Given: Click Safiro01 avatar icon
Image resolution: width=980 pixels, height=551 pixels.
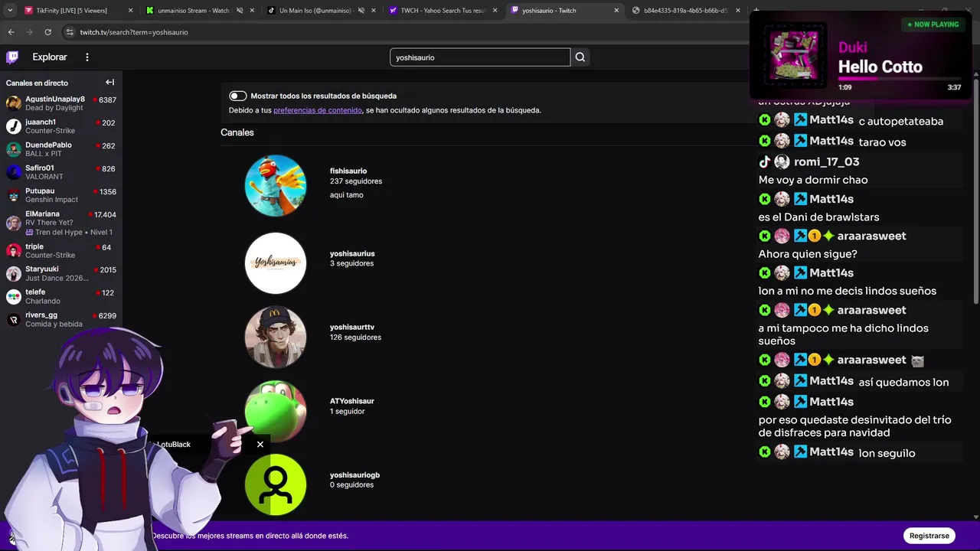Looking at the screenshot, I should [x=13, y=172].
